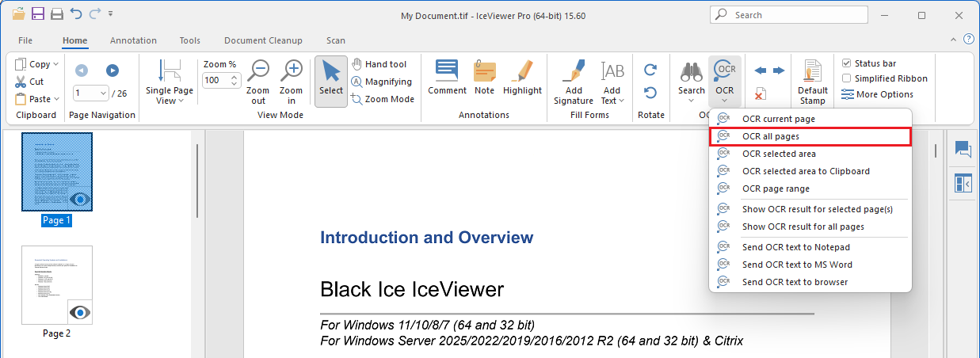Image resolution: width=980 pixels, height=358 pixels.
Task: Rotate page counterclockwise
Action: pos(650,93)
